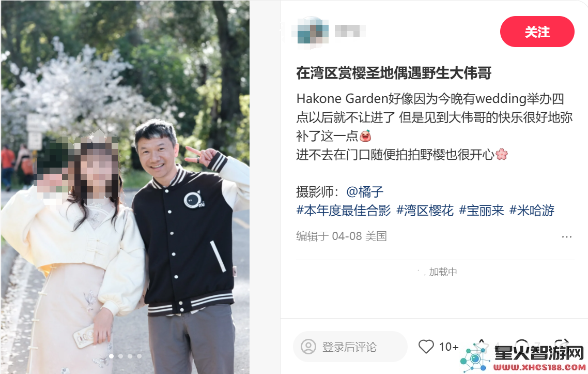Select the last image carousel dot
Image resolution: width=588 pixels, height=374 pixels.
pyautogui.click(x=139, y=356)
